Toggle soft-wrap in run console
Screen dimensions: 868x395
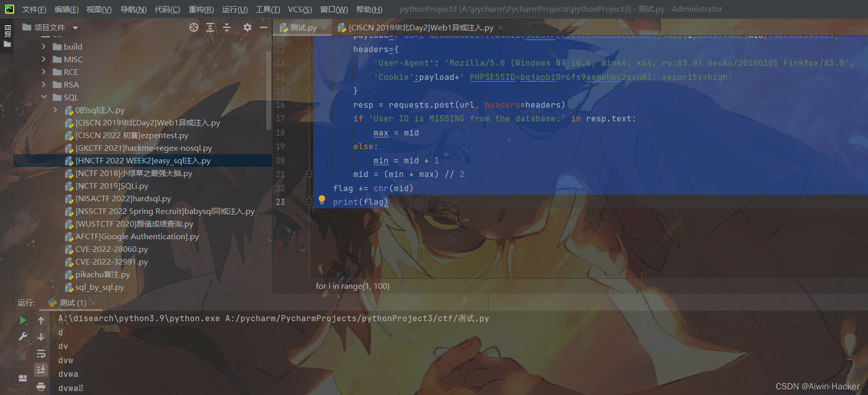tap(41, 354)
